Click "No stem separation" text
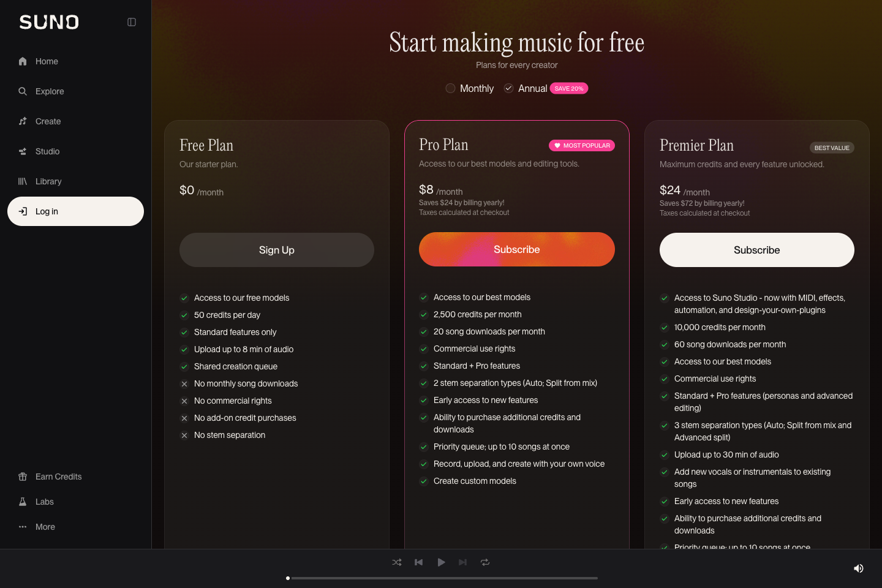The image size is (882, 588). (230, 435)
